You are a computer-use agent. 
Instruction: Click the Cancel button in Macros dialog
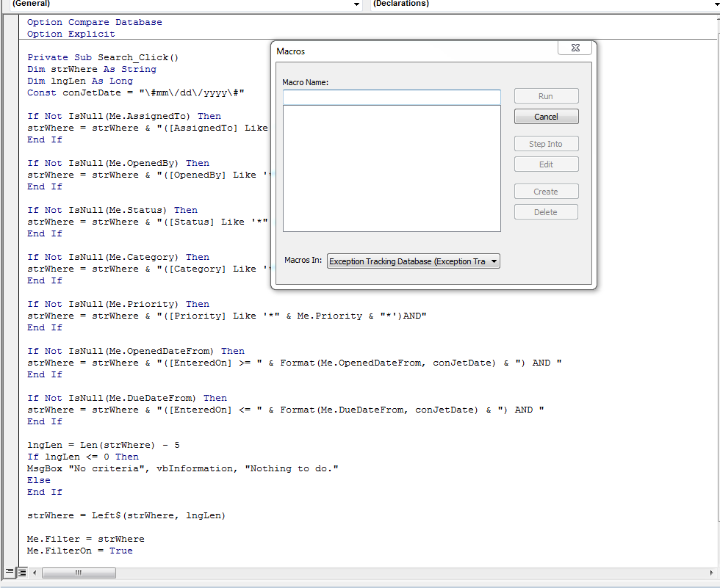(546, 117)
